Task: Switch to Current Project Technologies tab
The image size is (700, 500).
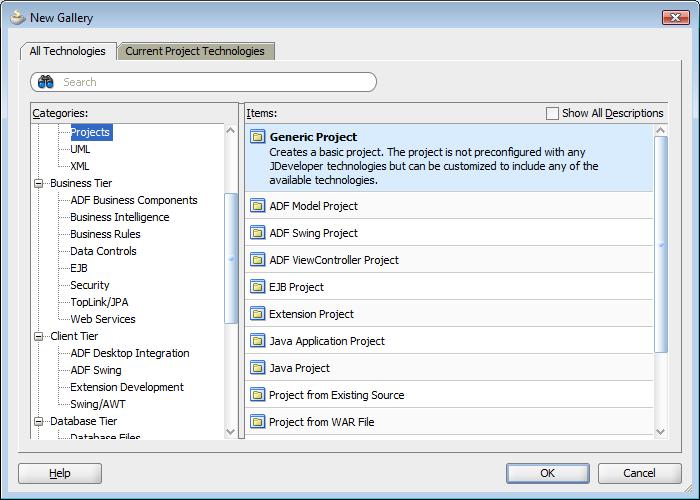Action: click(195, 51)
